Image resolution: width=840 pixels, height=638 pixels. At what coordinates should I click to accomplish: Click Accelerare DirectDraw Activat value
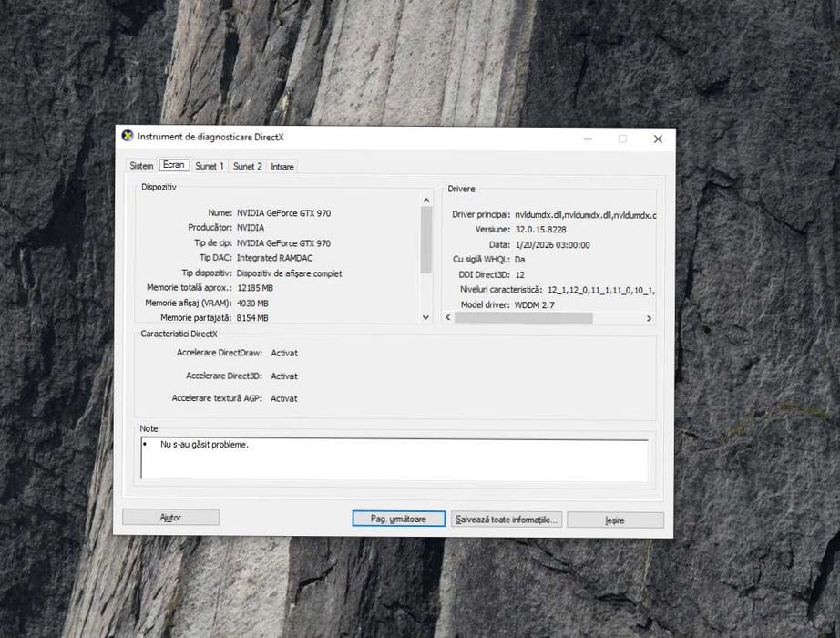click(x=284, y=353)
